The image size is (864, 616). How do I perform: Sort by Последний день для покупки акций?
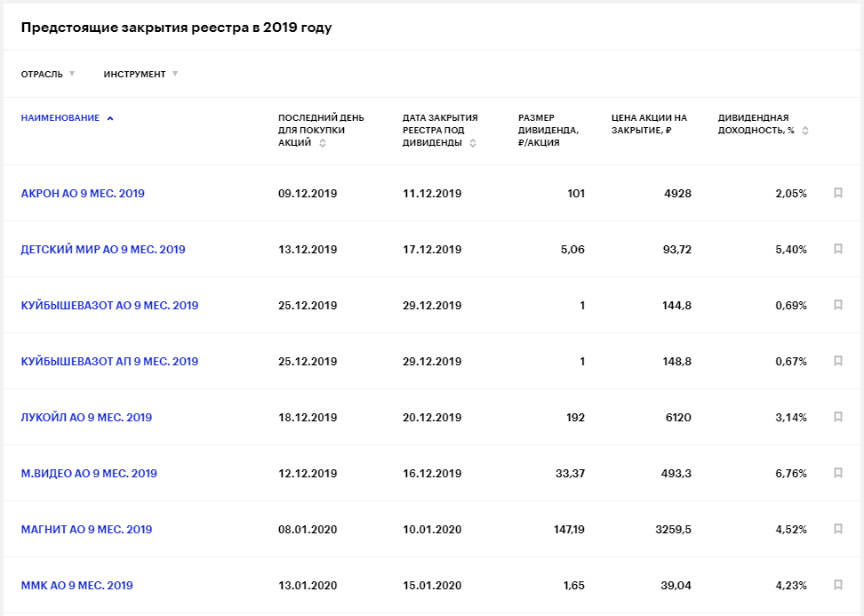click(x=320, y=131)
